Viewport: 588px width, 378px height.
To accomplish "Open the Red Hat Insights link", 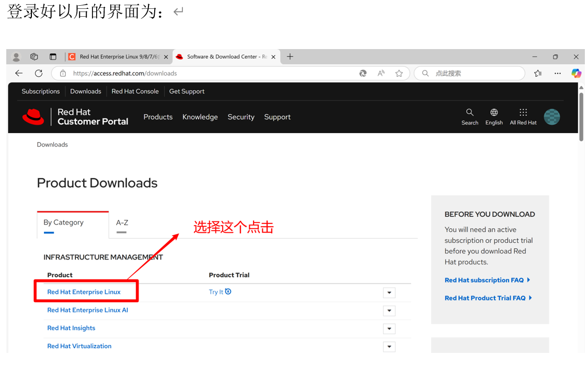I will 71,328.
